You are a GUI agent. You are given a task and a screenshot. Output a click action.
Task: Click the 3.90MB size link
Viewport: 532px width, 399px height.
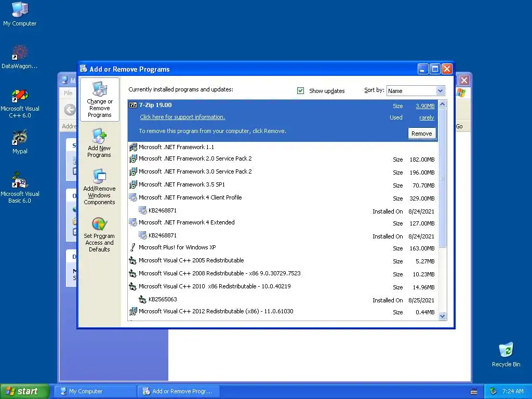(x=425, y=106)
